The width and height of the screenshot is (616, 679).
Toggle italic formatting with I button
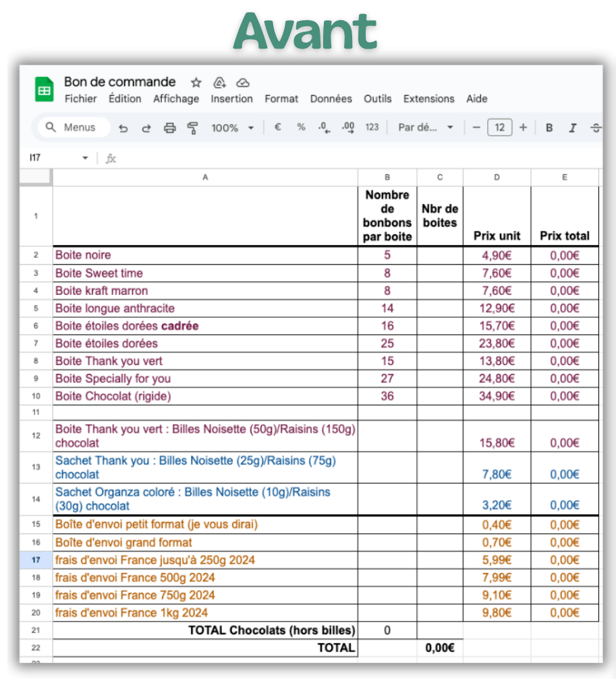point(573,128)
